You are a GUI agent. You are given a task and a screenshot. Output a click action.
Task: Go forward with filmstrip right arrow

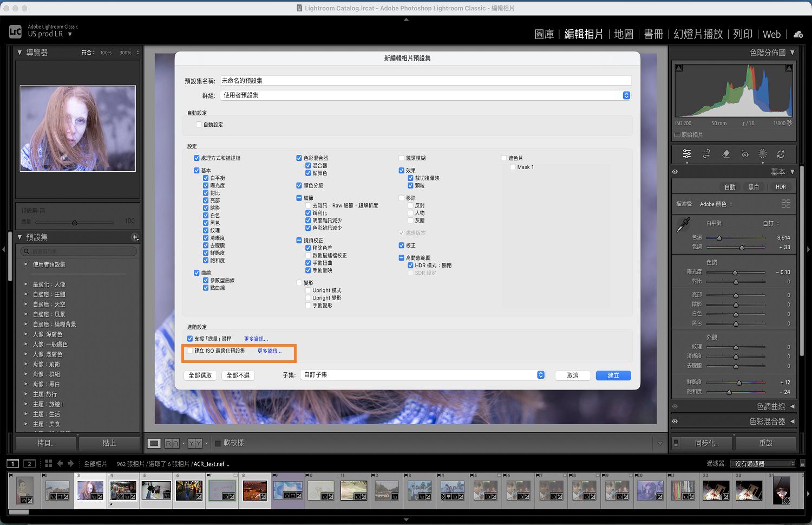coord(71,463)
